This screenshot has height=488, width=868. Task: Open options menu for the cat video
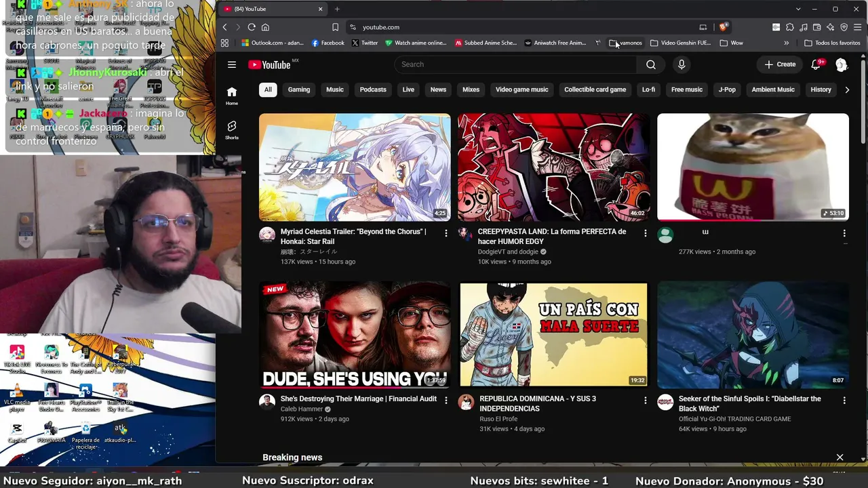(844, 233)
